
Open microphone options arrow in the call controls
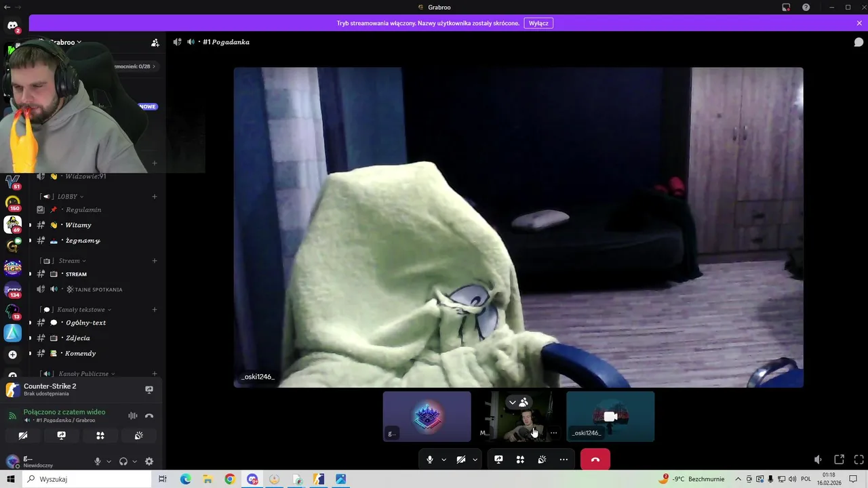[x=444, y=460]
